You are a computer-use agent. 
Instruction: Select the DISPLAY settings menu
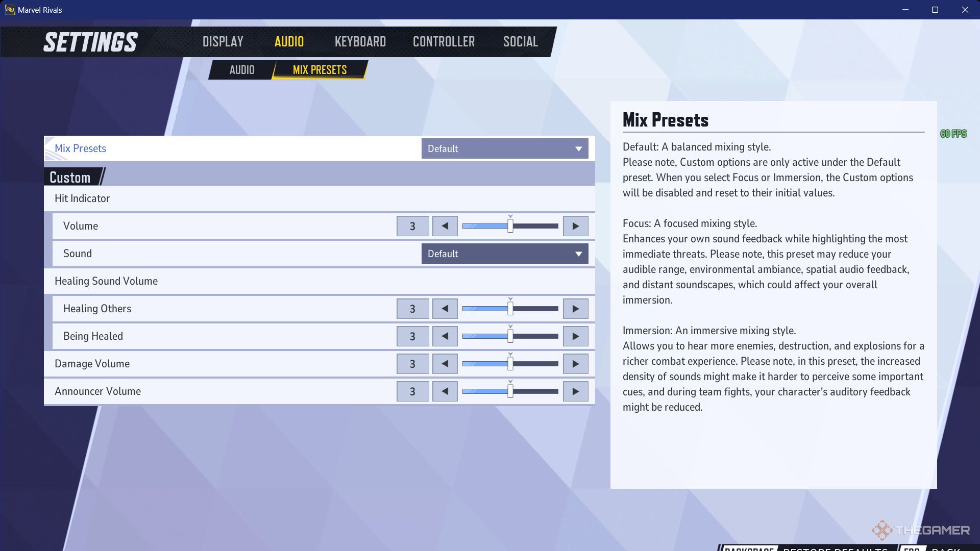223,42
